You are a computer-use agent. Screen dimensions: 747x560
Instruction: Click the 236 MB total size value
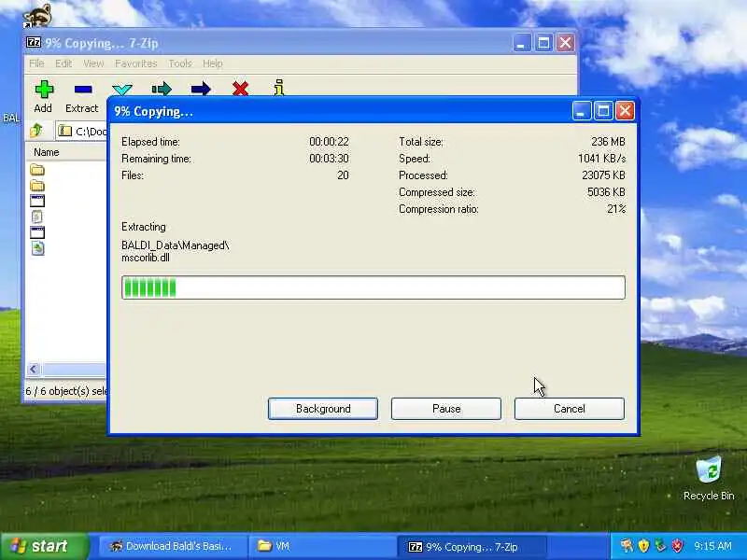click(x=608, y=142)
